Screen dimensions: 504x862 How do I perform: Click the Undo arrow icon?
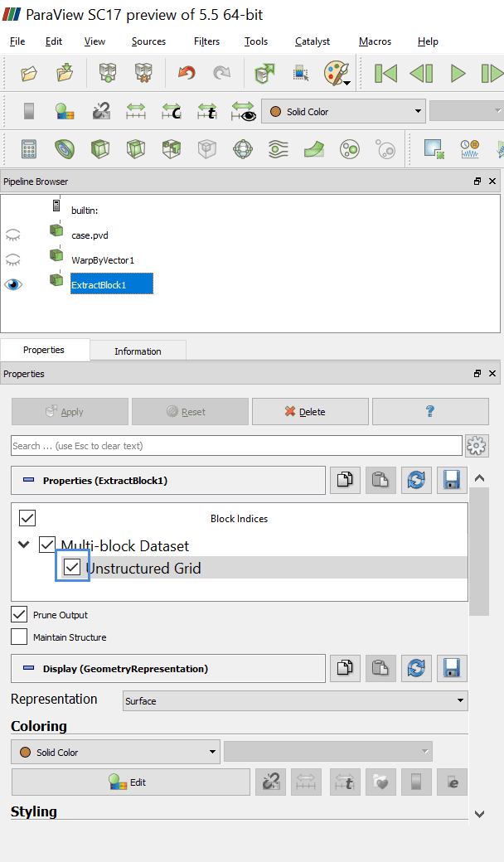tap(186, 74)
